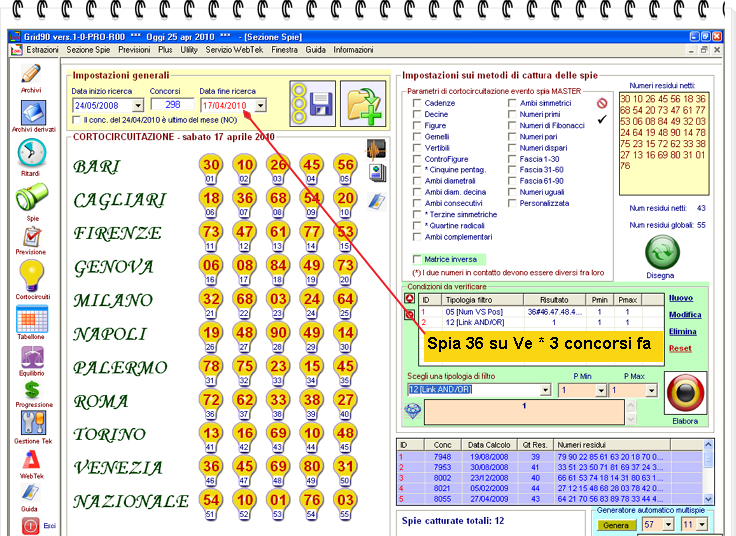The image size is (736, 536).
Task: Click the red Reset link
Action: pyautogui.click(x=680, y=348)
